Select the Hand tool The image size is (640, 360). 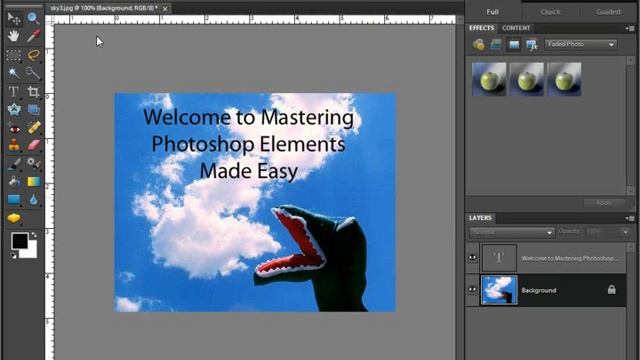pyautogui.click(x=13, y=36)
